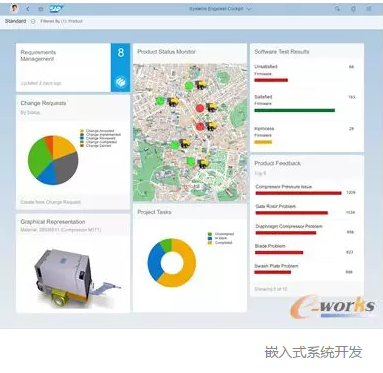The width and height of the screenshot is (383, 373).
Task: Open the search magnifier icon in the header
Action: click(x=338, y=9)
